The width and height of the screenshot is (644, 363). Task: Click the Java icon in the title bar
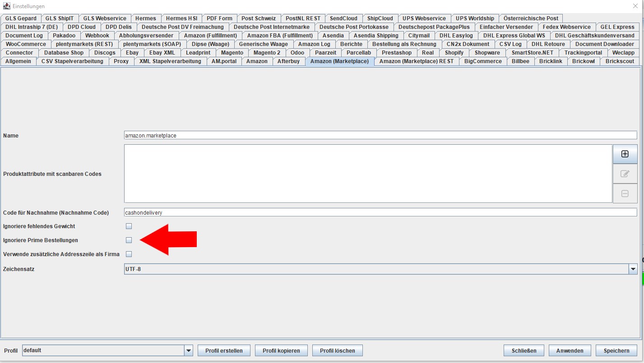click(6, 6)
